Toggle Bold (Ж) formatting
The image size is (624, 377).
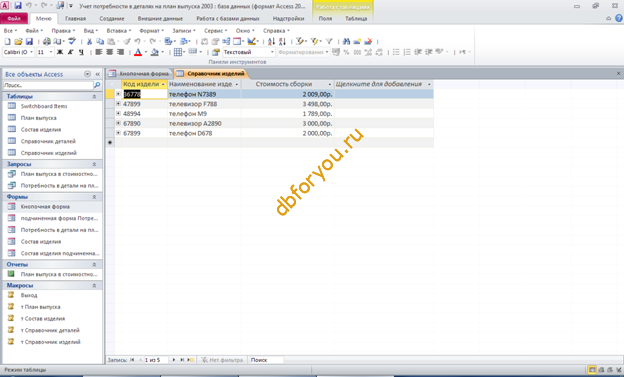pos(60,52)
